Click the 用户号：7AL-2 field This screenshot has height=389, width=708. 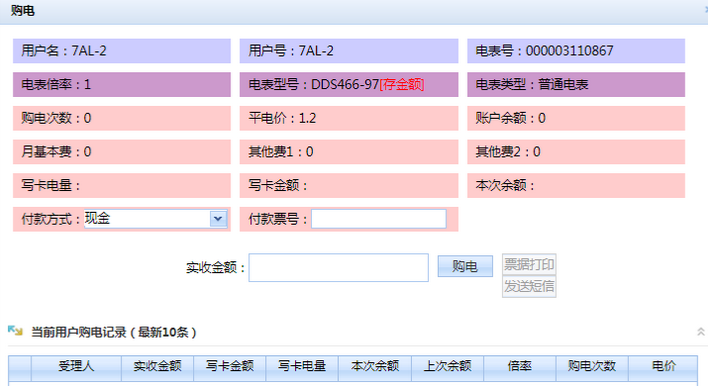point(349,51)
